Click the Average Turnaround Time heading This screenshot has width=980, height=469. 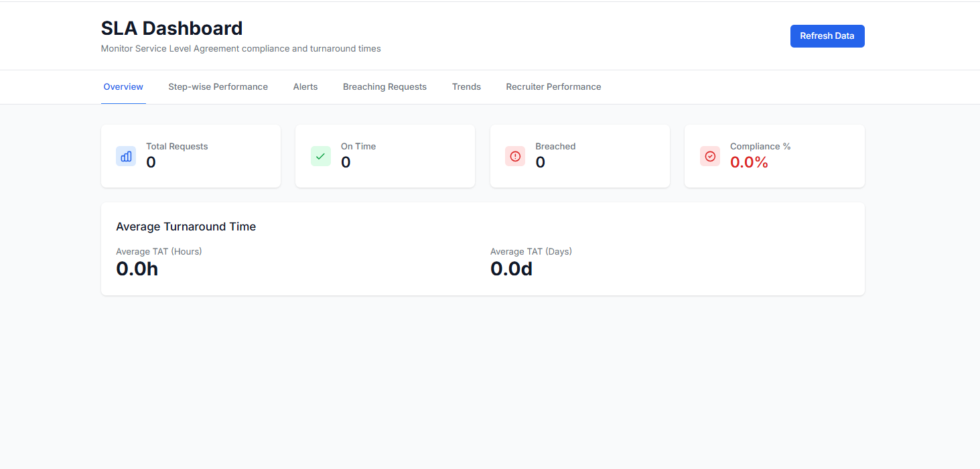[186, 226]
